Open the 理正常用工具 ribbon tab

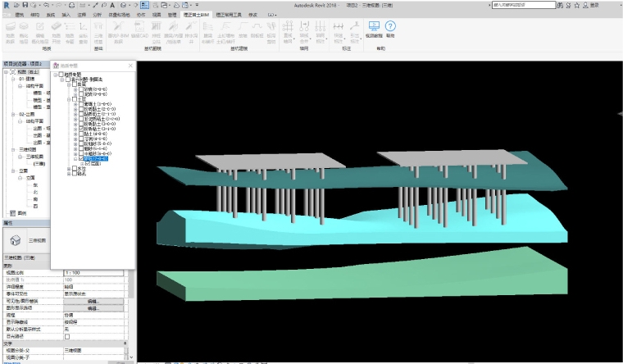click(229, 15)
